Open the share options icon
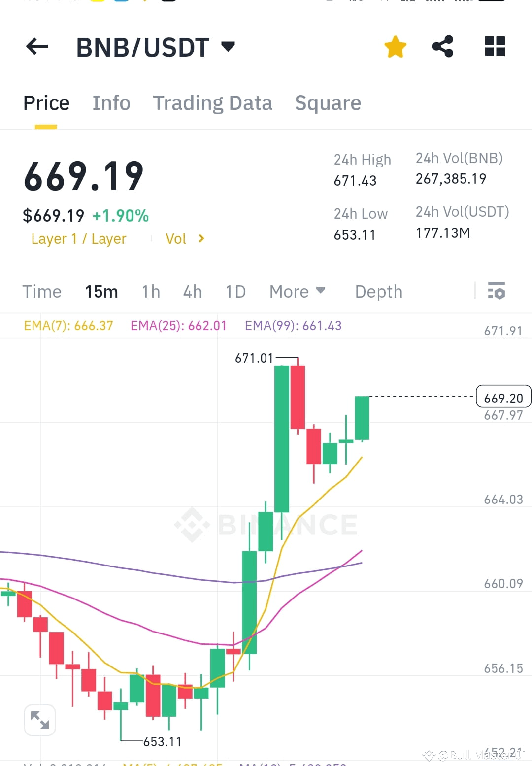The width and height of the screenshot is (532, 766). tap(443, 46)
